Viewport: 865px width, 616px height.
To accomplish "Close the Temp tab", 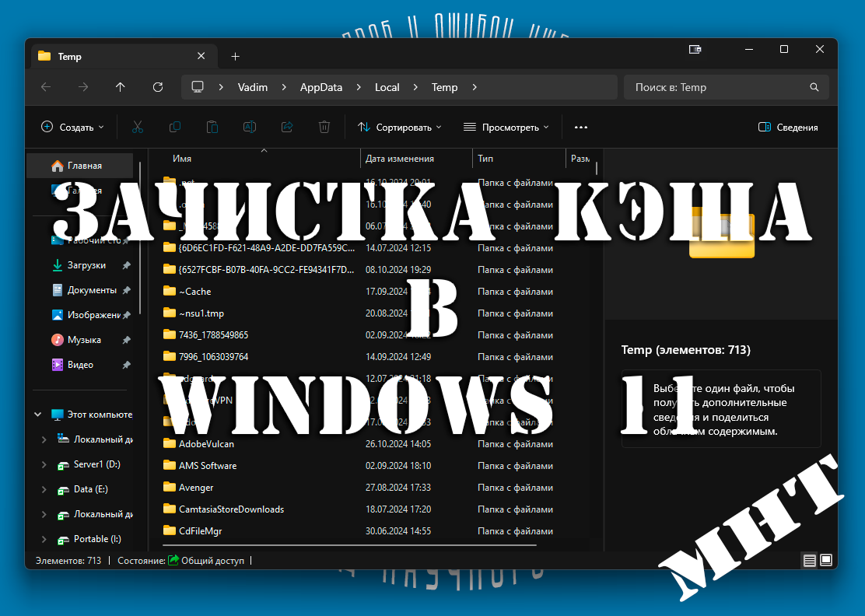I will point(201,56).
